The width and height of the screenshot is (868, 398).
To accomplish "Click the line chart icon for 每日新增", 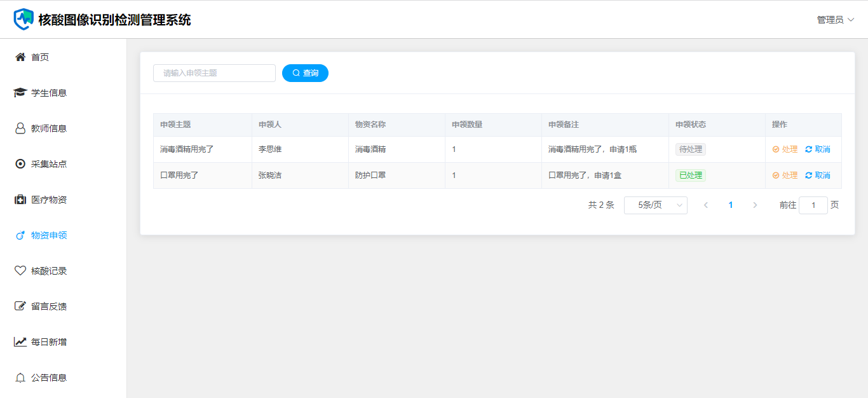I will click(20, 342).
